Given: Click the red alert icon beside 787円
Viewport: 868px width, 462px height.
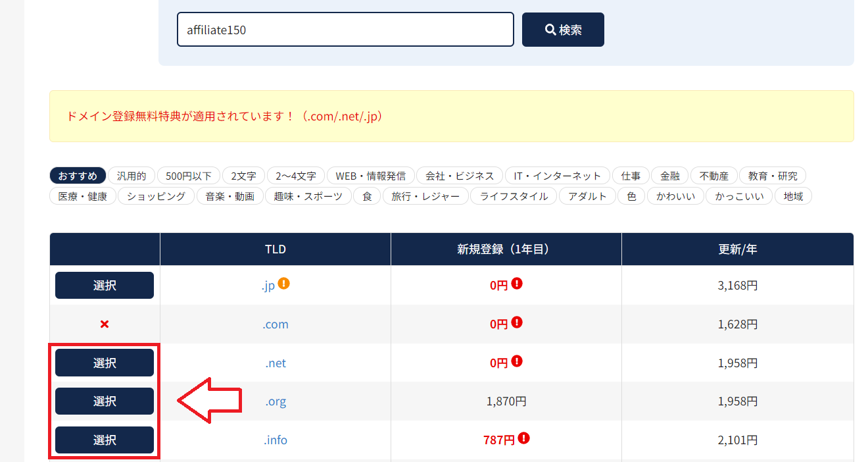Looking at the screenshot, I should point(524,438).
